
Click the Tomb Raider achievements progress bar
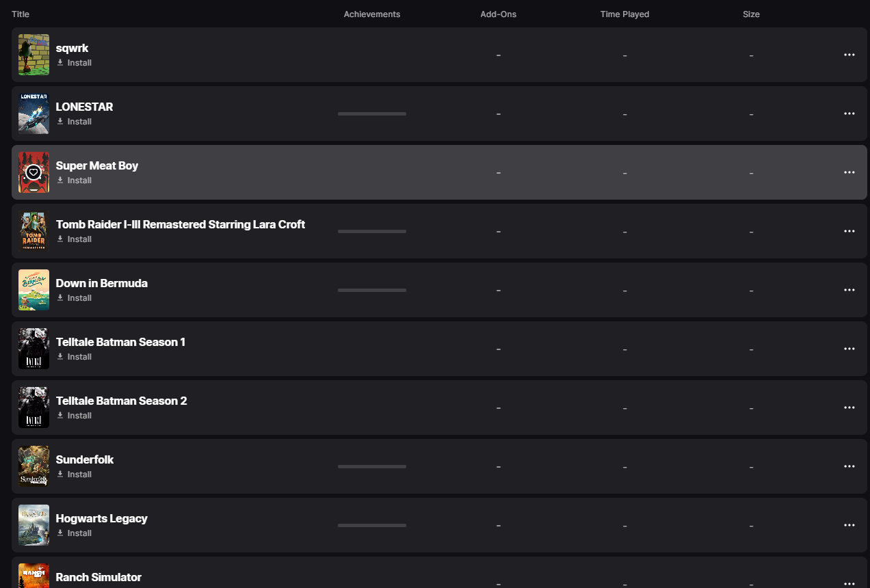372,231
